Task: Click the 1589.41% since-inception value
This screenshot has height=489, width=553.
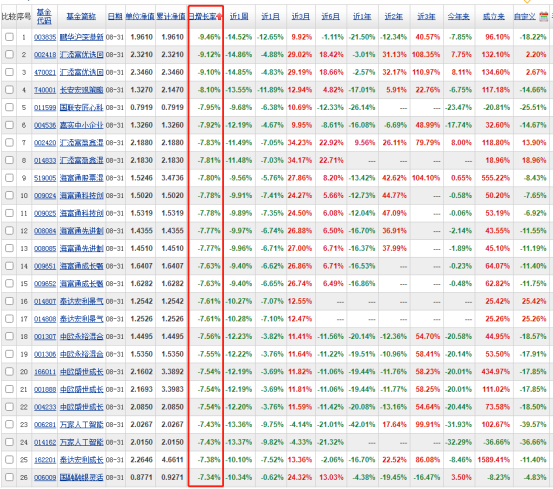Action: [x=494, y=460]
